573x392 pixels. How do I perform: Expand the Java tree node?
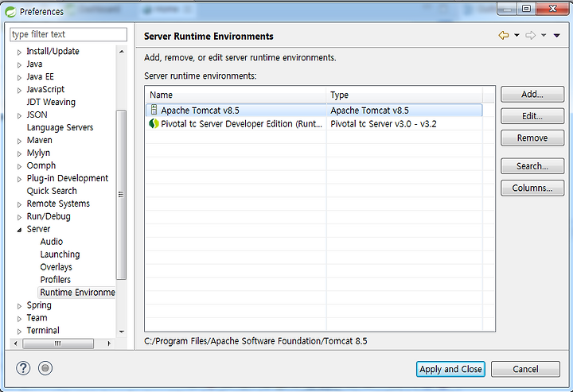tap(19, 65)
